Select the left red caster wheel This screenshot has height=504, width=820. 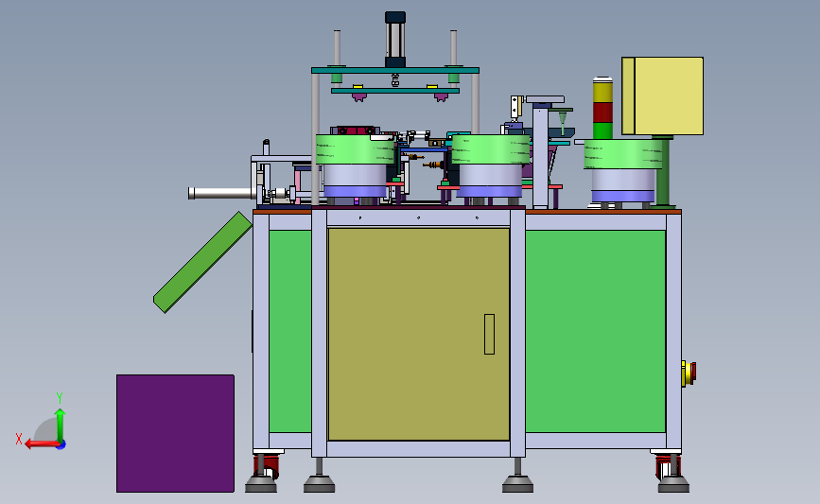coord(267,466)
